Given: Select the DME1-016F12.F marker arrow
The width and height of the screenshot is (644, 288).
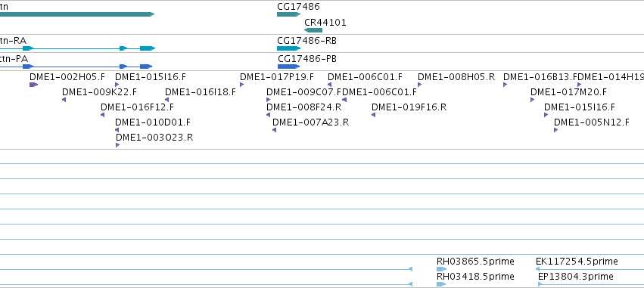Looking at the screenshot, I should coord(102,115).
